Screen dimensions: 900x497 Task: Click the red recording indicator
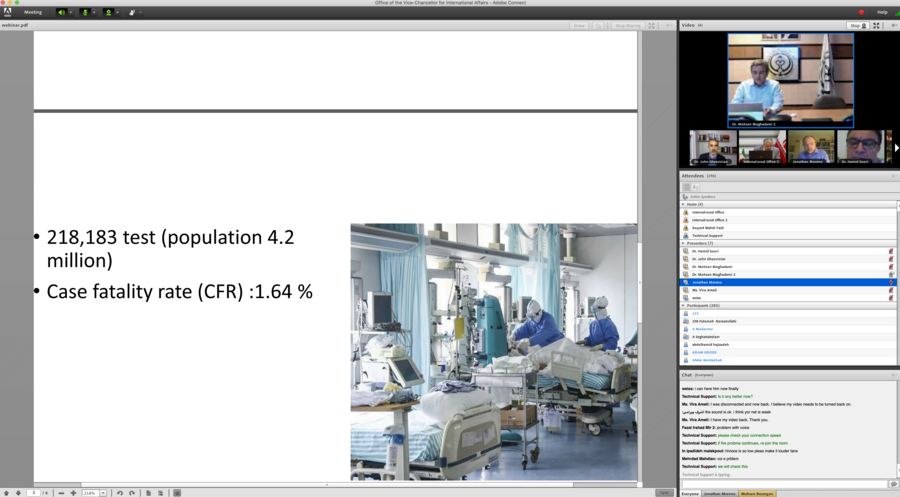coord(861,12)
